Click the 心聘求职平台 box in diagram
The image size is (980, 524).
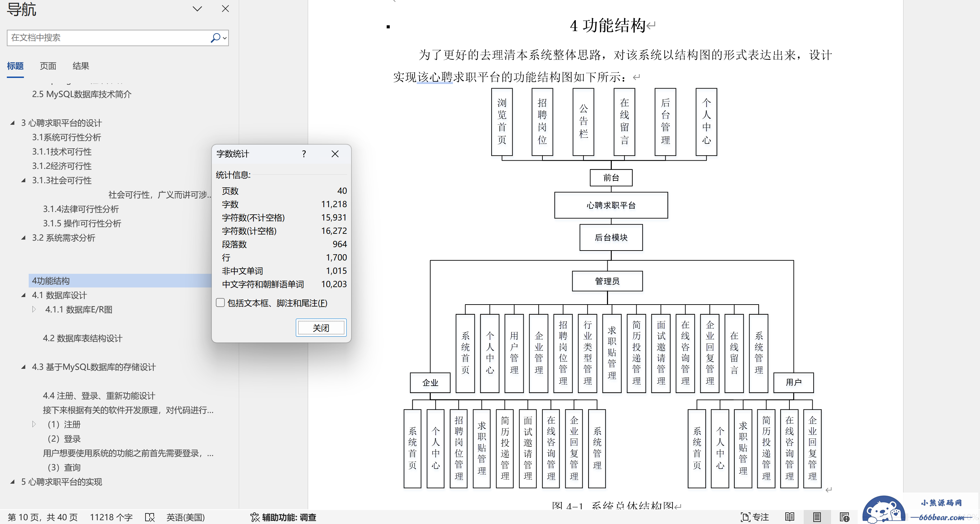[x=611, y=205]
